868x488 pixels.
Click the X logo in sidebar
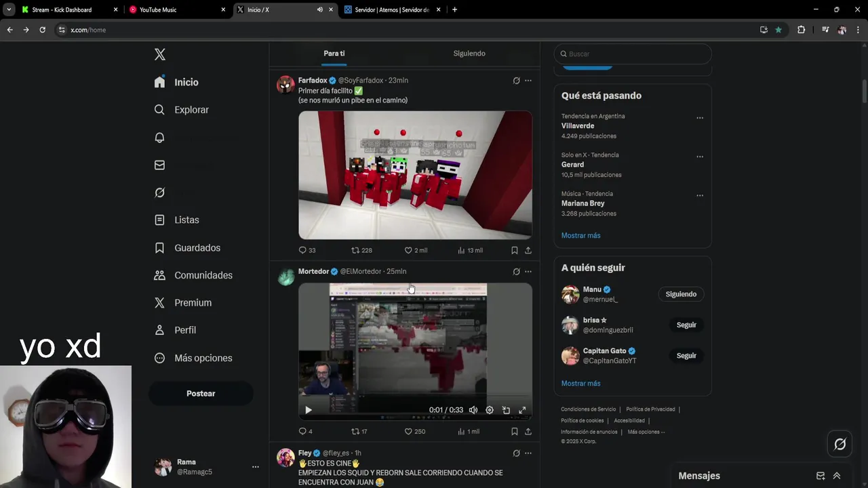tap(159, 55)
